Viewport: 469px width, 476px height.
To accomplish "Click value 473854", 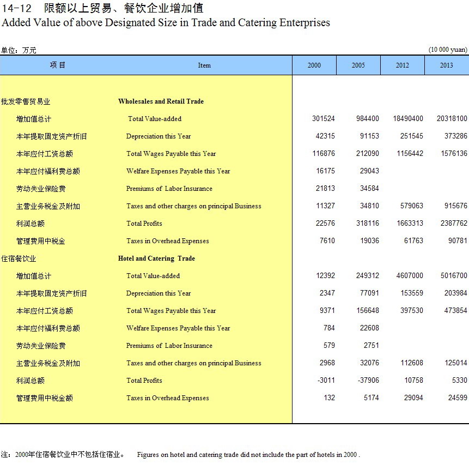I will point(455,310).
